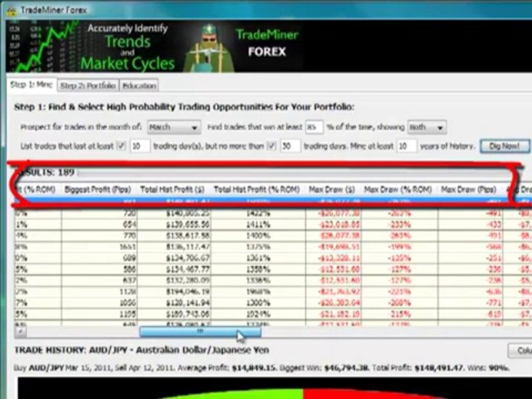Click the results table left scroll arrow

[21, 331]
